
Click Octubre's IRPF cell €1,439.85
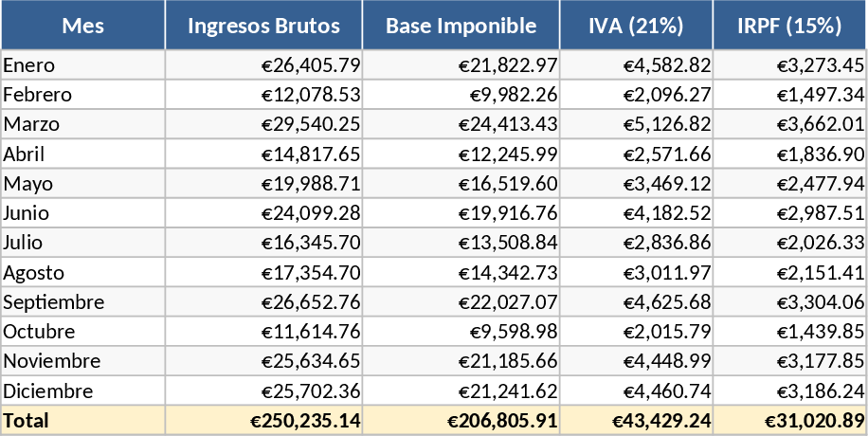822,332
